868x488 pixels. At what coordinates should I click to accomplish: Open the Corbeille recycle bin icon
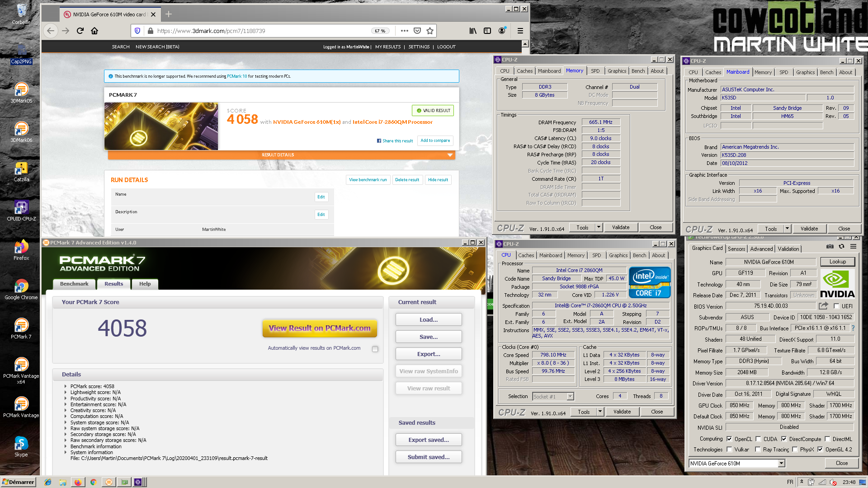click(21, 14)
